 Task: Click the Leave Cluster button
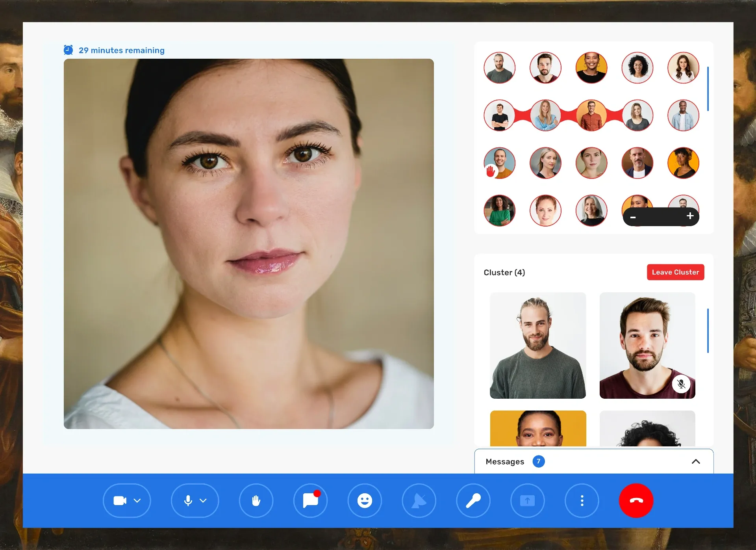tap(675, 272)
